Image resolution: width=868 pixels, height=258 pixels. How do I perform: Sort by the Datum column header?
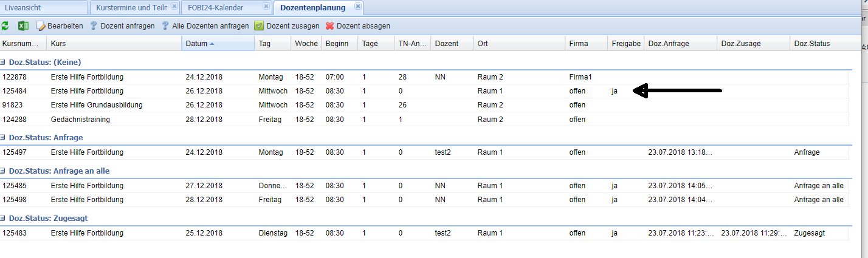coord(197,44)
